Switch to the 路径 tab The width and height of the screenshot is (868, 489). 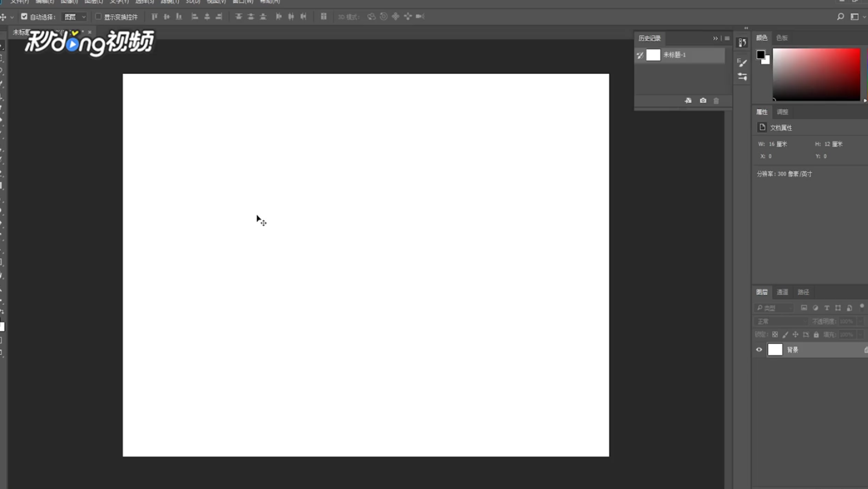tap(803, 293)
